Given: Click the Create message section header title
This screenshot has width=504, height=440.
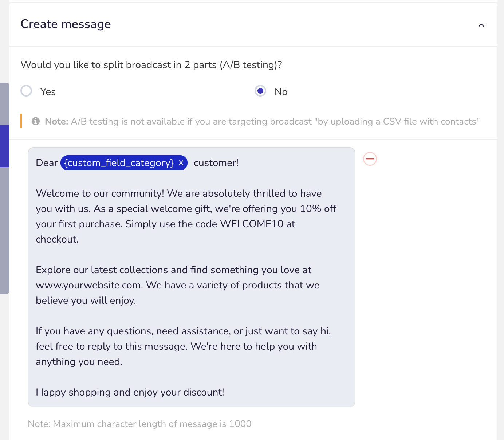Looking at the screenshot, I should point(66,24).
